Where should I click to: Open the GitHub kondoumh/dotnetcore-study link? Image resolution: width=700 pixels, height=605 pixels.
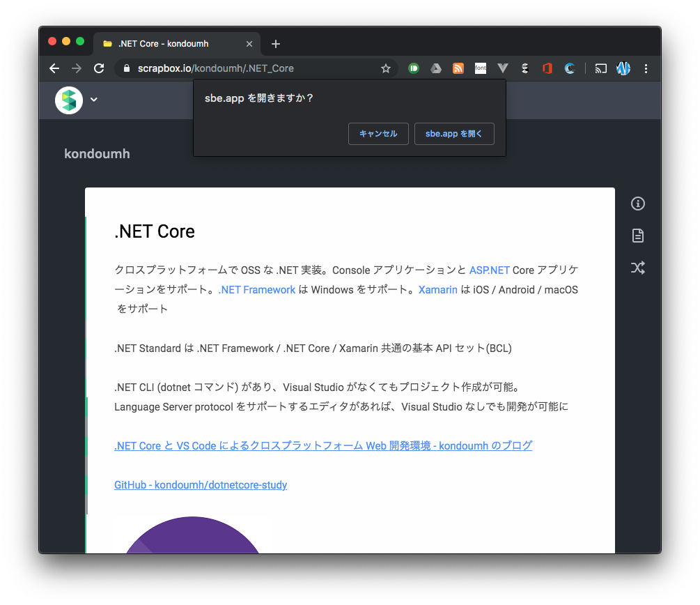(x=201, y=485)
